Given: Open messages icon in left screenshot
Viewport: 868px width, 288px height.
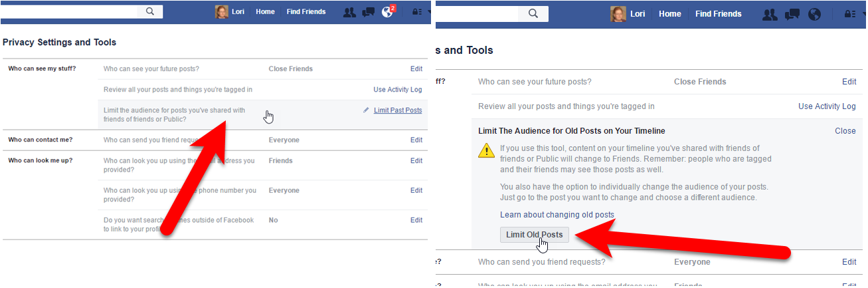Looking at the screenshot, I should tap(369, 12).
